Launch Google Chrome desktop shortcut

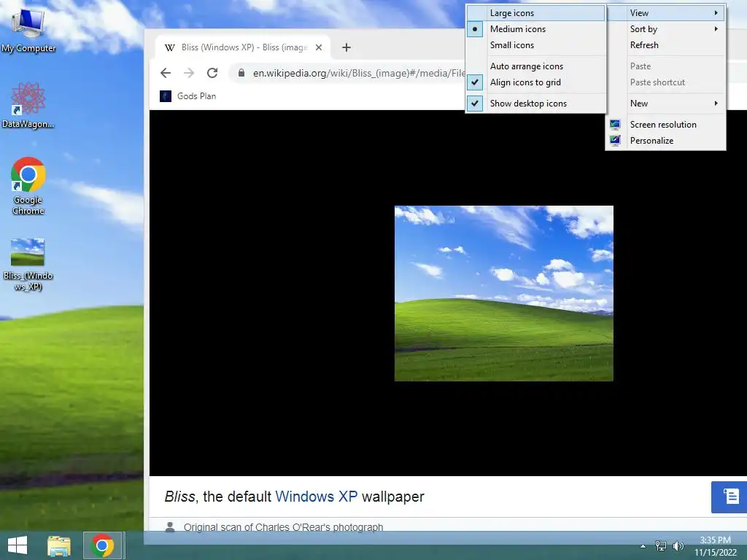pos(28,186)
